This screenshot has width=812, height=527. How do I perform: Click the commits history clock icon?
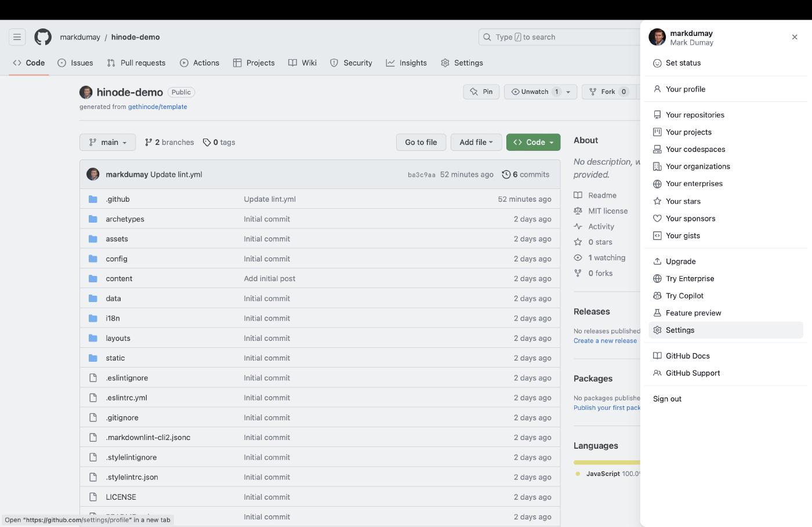pyautogui.click(x=506, y=175)
